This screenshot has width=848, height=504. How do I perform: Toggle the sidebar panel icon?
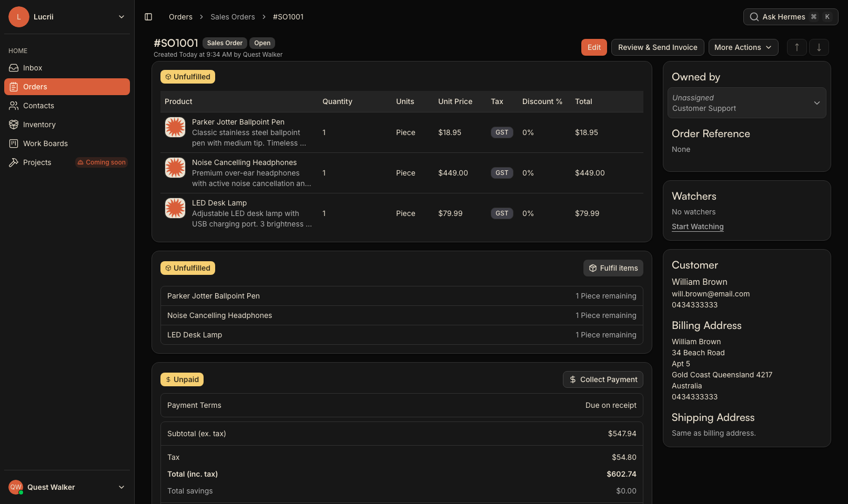coord(148,17)
